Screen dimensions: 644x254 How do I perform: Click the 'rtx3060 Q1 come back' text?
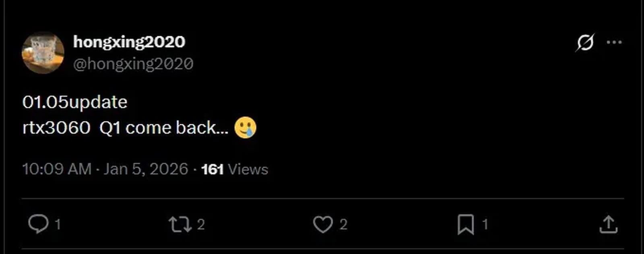(125, 128)
